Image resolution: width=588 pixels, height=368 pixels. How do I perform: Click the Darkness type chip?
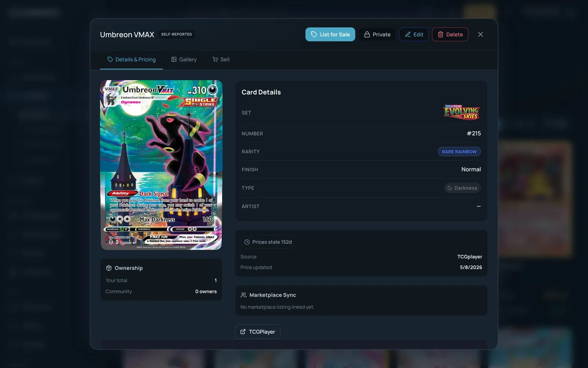click(462, 188)
